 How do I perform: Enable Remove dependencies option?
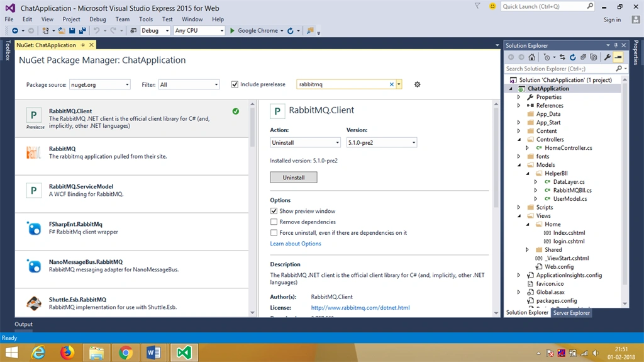pyautogui.click(x=274, y=222)
